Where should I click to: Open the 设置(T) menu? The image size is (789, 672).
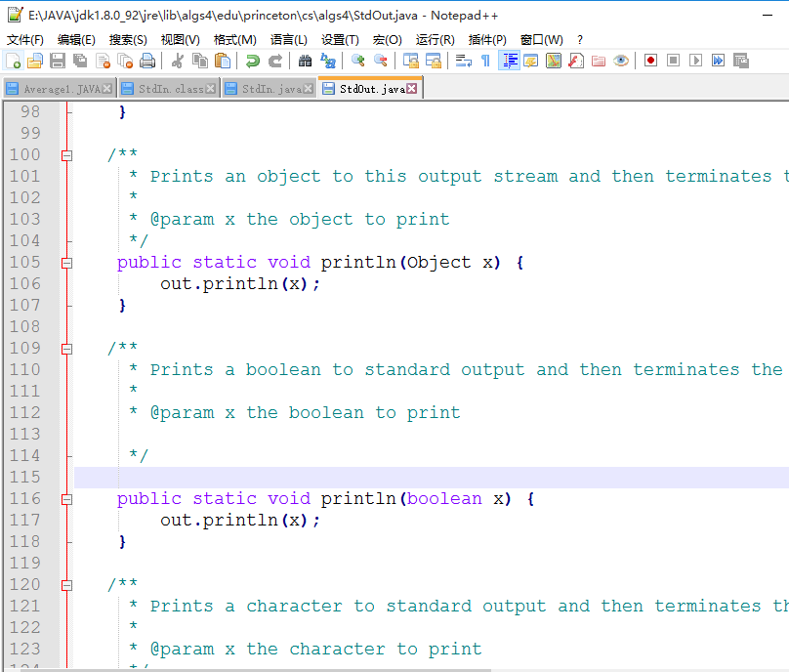click(340, 40)
